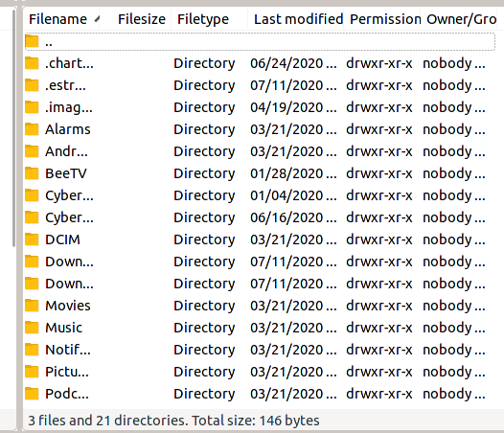This screenshot has height=433, width=504.
Task: Select the Movies folder icon
Action: click(32, 306)
